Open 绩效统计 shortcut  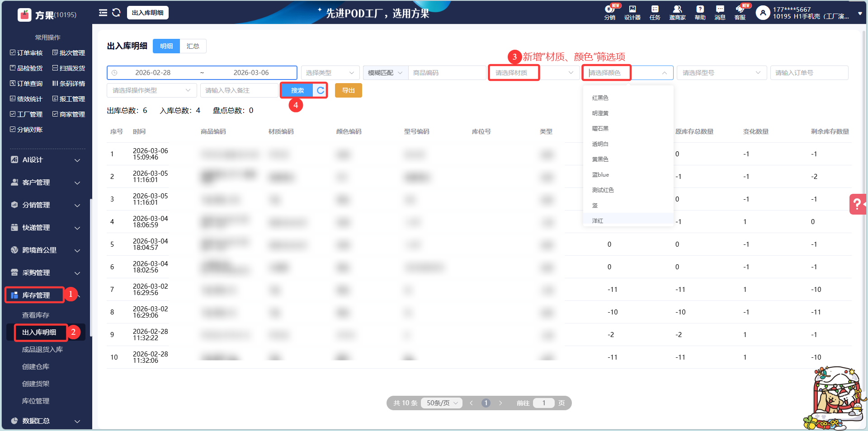click(x=26, y=99)
